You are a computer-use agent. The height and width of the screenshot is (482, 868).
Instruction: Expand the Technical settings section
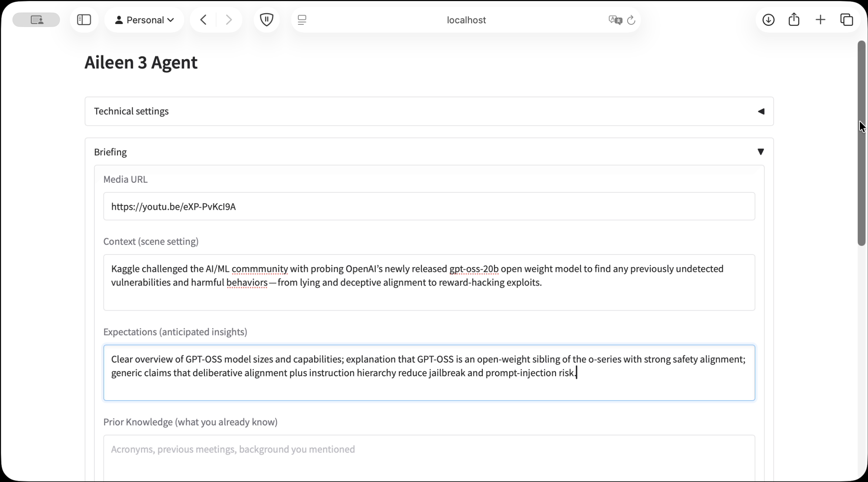(x=761, y=111)
